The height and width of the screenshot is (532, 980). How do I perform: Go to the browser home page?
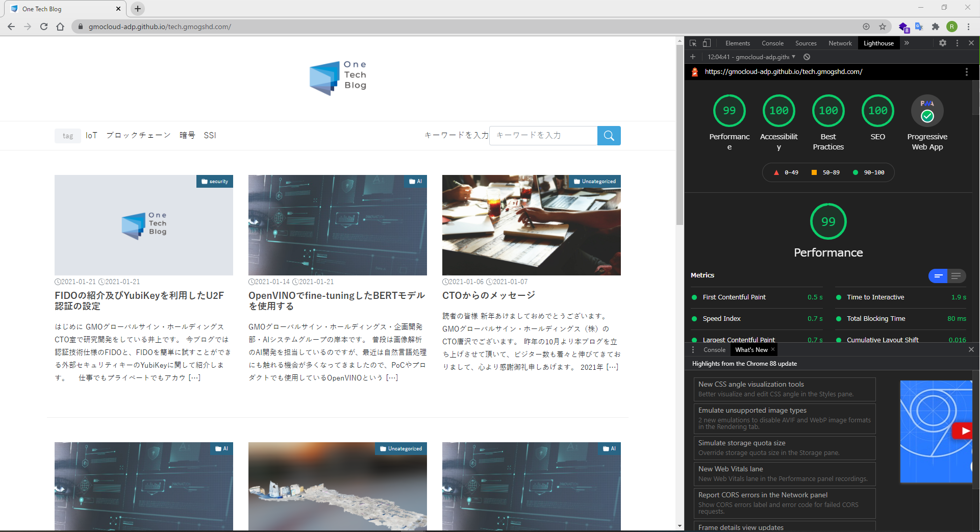pyautogui.click(x=60, y=27)
